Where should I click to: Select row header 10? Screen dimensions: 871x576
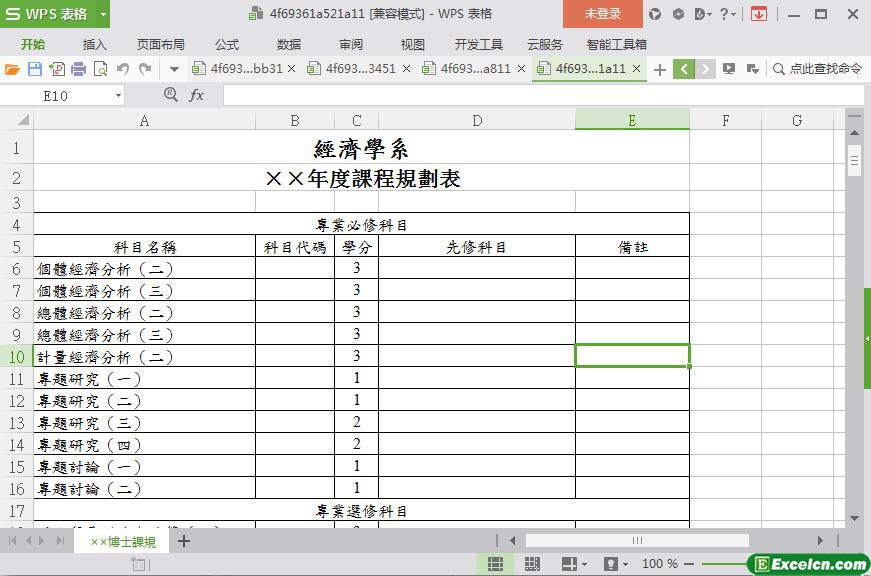click(x=17, y=357)
